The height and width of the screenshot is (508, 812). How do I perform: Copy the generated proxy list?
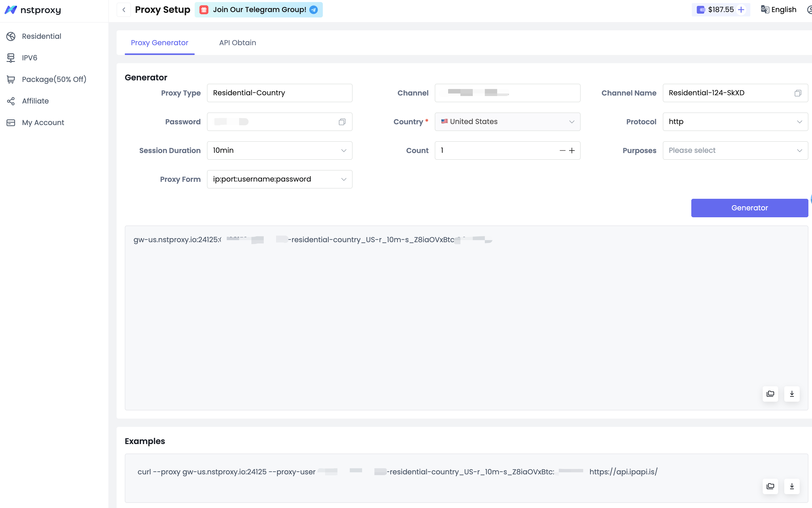pos(770,394)
